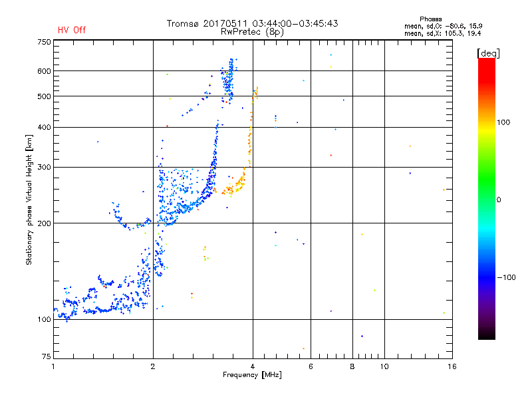Click the y-axis '750' tick label

pos(44,42)
